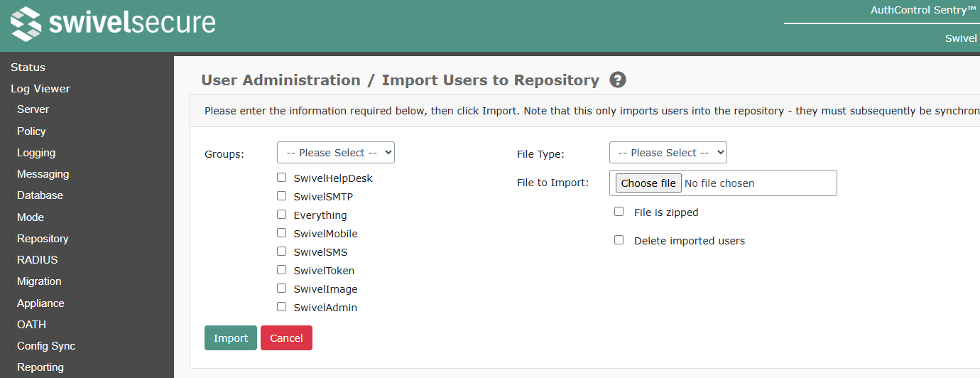Open the Appliance menu item
This screenshot has height=378, width=980.
click(x=40, y=303)
